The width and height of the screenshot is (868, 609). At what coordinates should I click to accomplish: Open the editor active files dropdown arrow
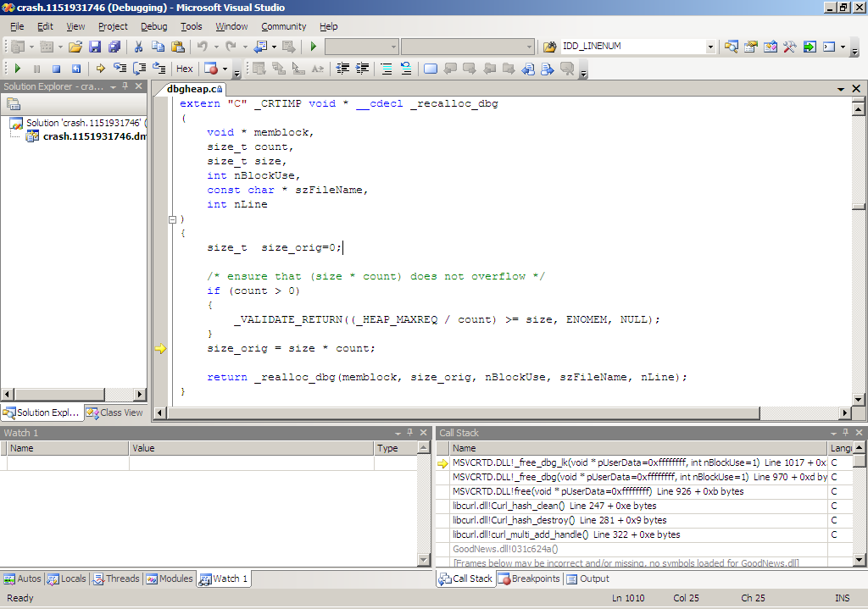[840, 89]
